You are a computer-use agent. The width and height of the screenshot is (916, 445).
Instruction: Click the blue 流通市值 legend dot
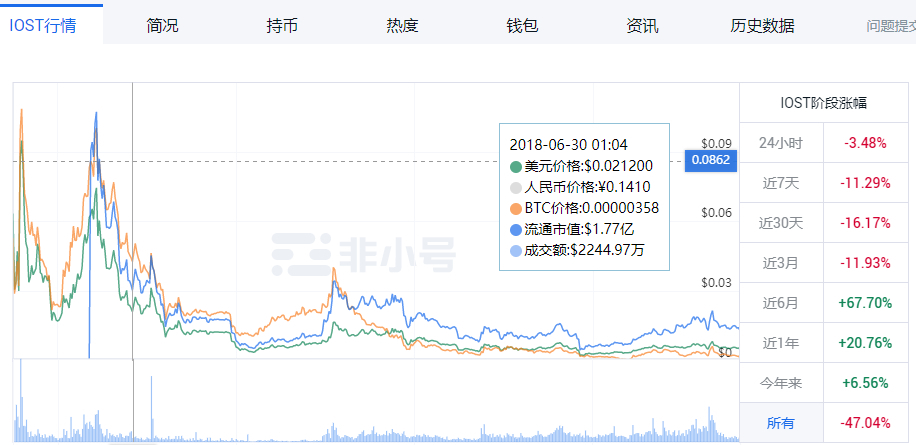click(x=516, y=229)
